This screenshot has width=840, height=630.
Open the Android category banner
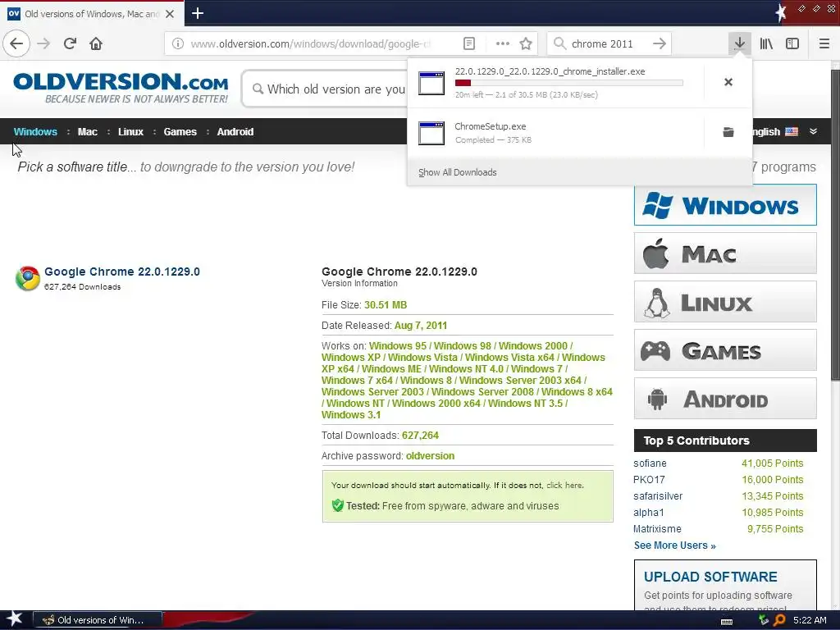[725, 399]
